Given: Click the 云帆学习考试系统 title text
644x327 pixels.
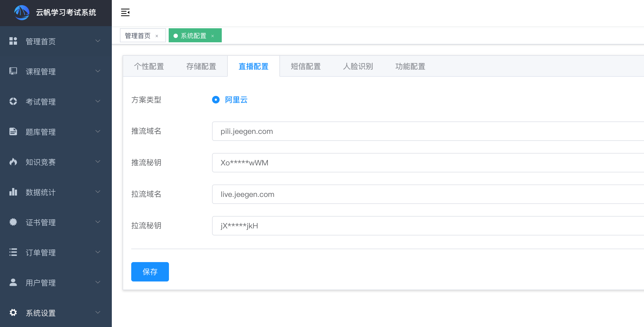Looking at the screenshot, I should [x=66, y=12].
